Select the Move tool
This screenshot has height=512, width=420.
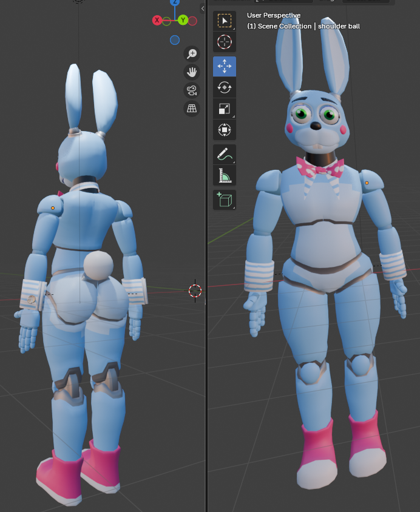tap(225, 66)
